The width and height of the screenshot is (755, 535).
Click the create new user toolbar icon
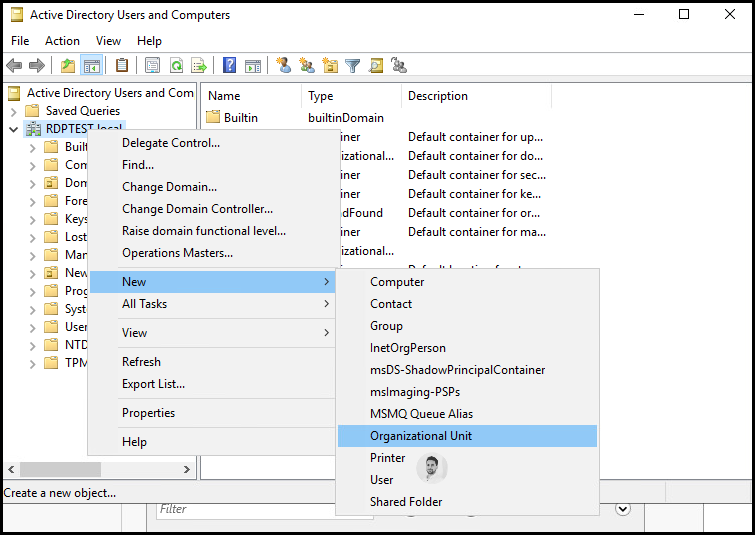284,65
